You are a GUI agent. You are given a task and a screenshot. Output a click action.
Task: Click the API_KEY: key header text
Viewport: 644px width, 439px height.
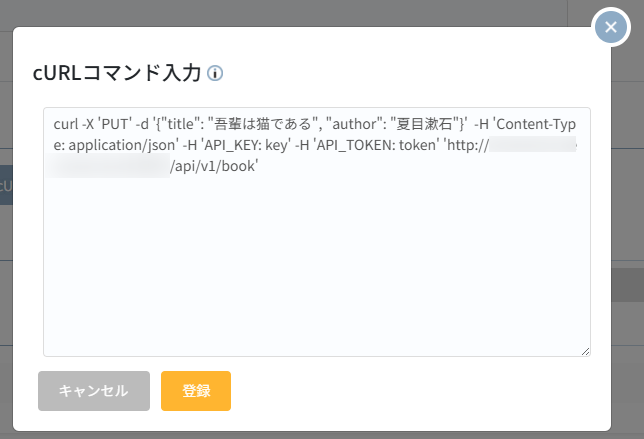point(246,145)
